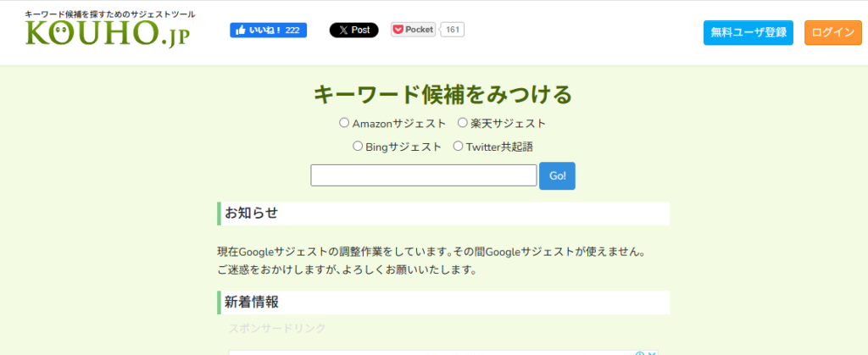Save the page with the Pocket button
This screenshot has width=868, height=355.
(413, 30)
